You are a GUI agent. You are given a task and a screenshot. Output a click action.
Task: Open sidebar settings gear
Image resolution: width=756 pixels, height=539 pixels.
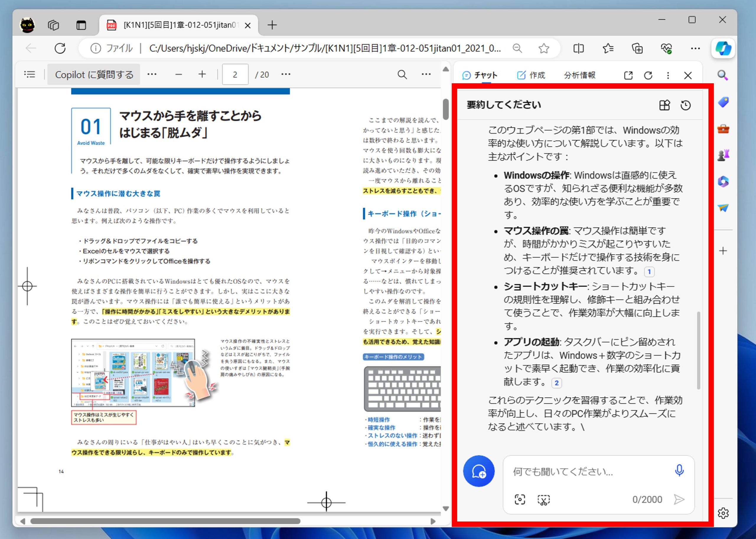pos(723,513)
